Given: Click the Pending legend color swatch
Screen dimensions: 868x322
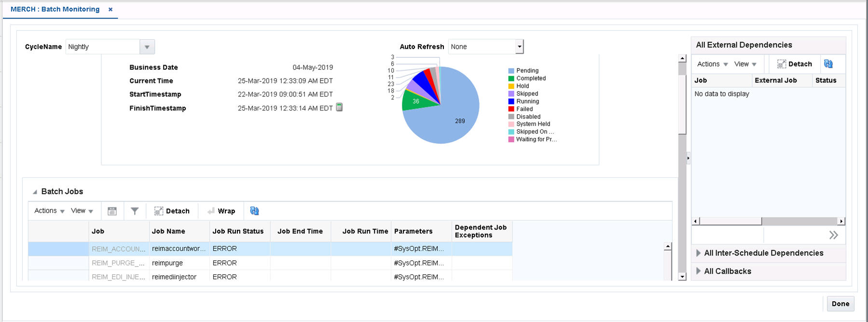Looking at the screenshot, I should (x=511, y=71).
